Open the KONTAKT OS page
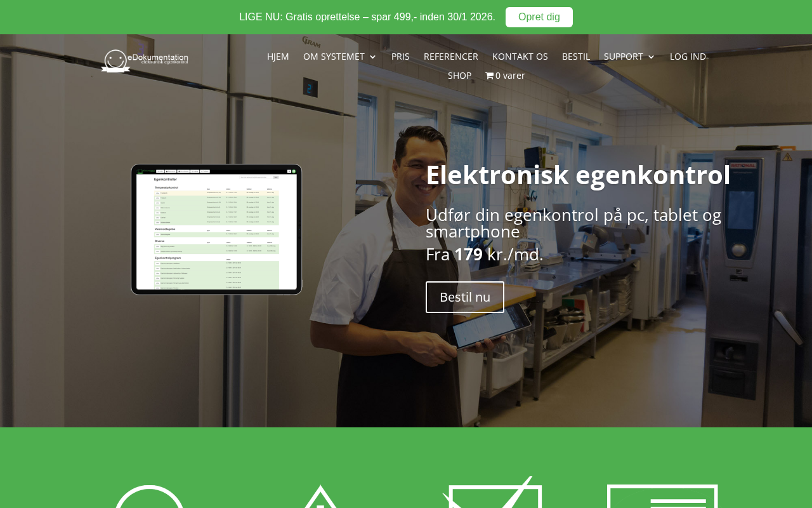 520,57
